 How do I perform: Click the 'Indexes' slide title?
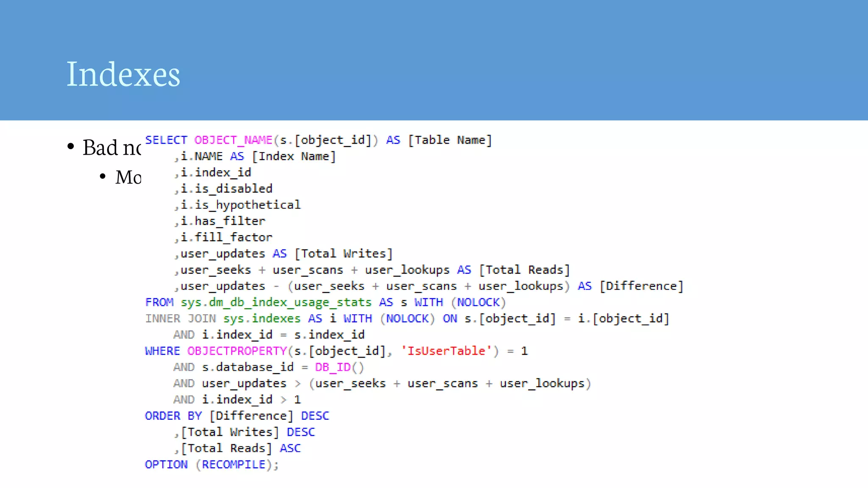click(x=123, y=75)
